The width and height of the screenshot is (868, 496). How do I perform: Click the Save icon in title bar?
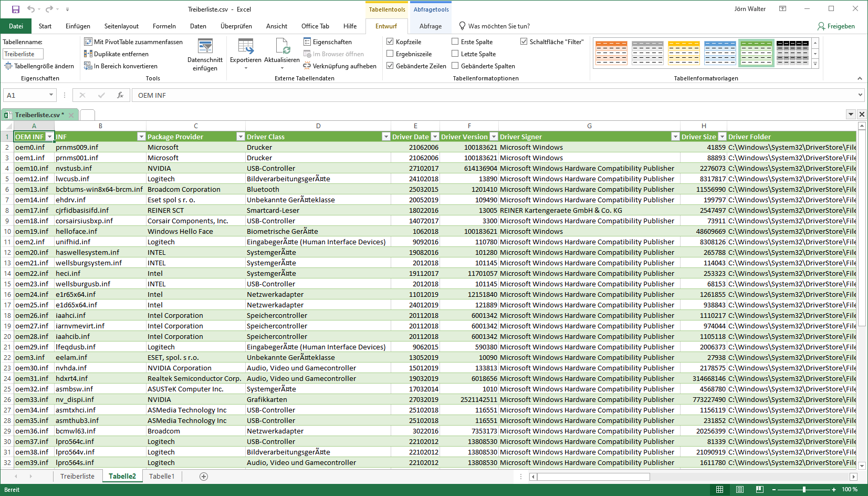point(16,9)
